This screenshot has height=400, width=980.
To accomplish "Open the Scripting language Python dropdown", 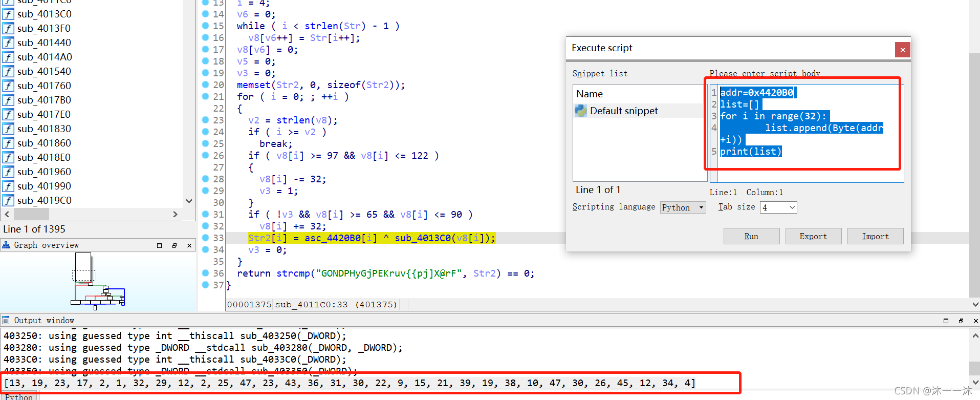I will [x=683, y=207].
